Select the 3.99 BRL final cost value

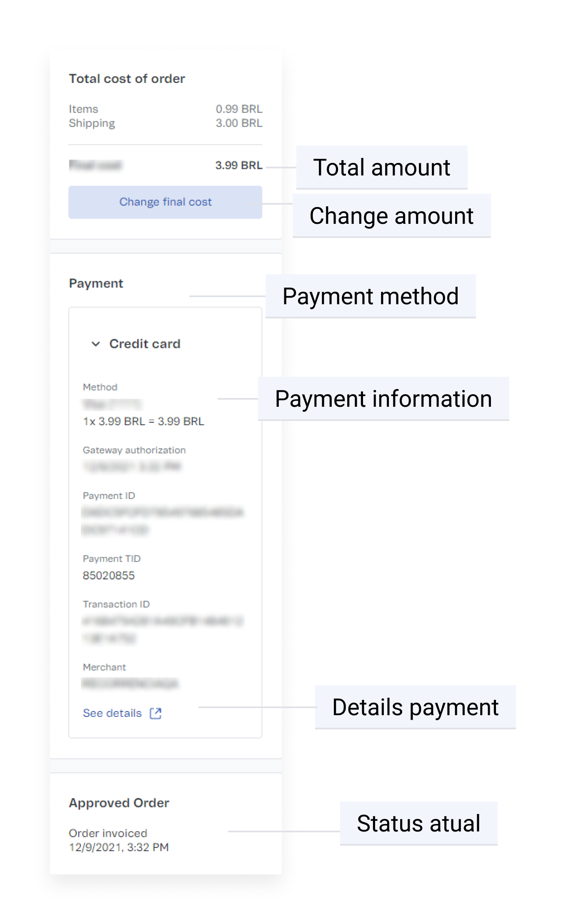click(x=238, y=165)
